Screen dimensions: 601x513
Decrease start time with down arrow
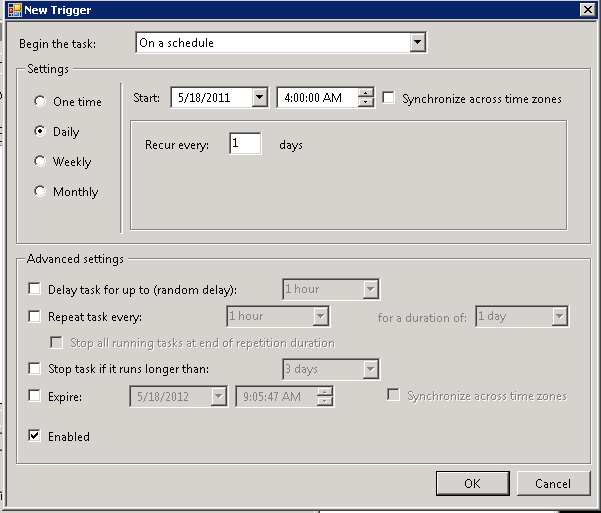coord(366,103)
